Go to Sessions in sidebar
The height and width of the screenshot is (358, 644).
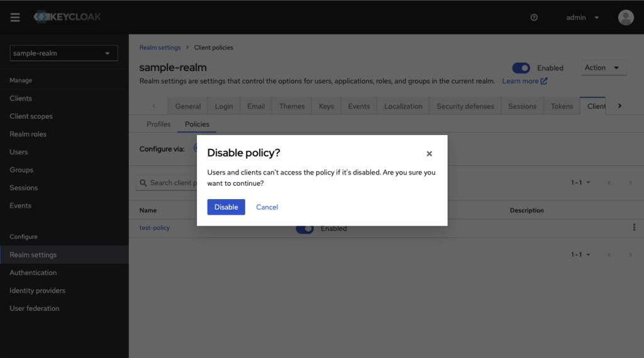point(23,188)
